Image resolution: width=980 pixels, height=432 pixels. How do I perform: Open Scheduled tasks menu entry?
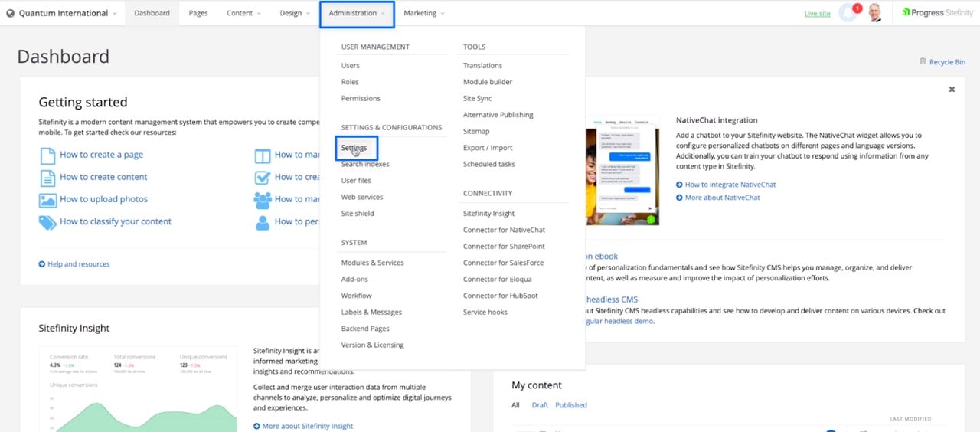pos(488,165)
